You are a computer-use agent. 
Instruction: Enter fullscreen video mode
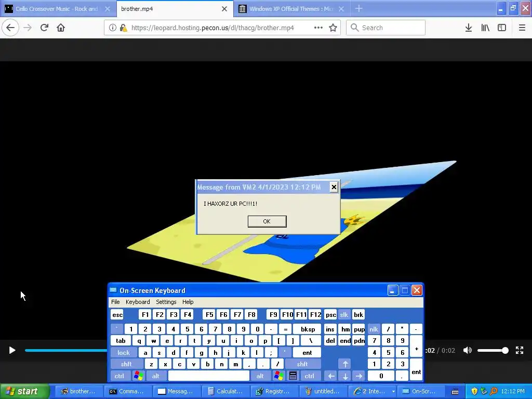click(x=520, y=350)
